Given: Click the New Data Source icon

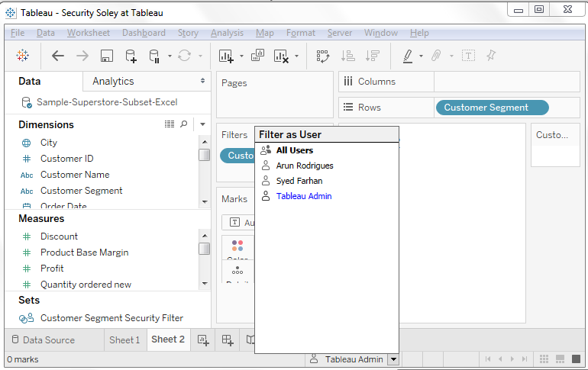Looking at the screenshot, I should [x=131, y=56].
